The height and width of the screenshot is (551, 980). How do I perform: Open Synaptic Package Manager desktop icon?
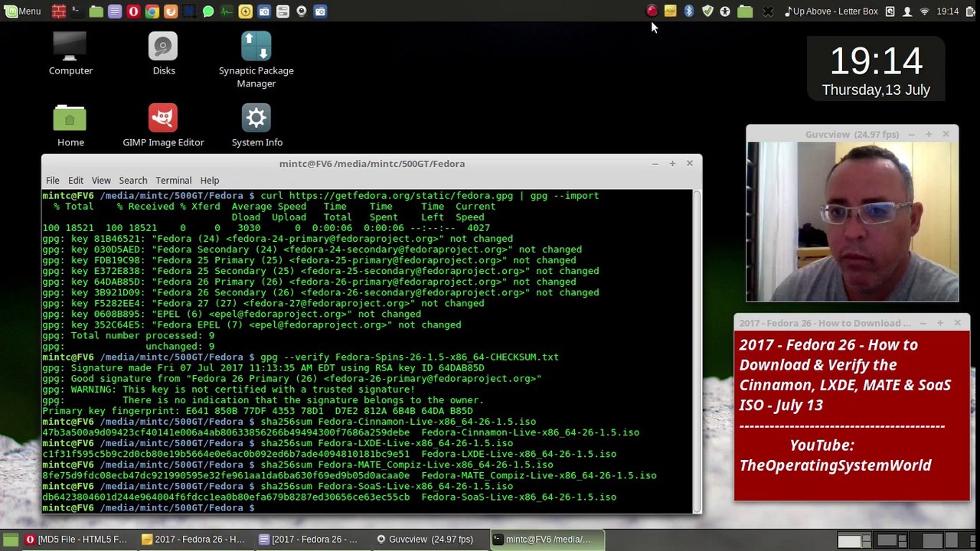click(256, 60)
